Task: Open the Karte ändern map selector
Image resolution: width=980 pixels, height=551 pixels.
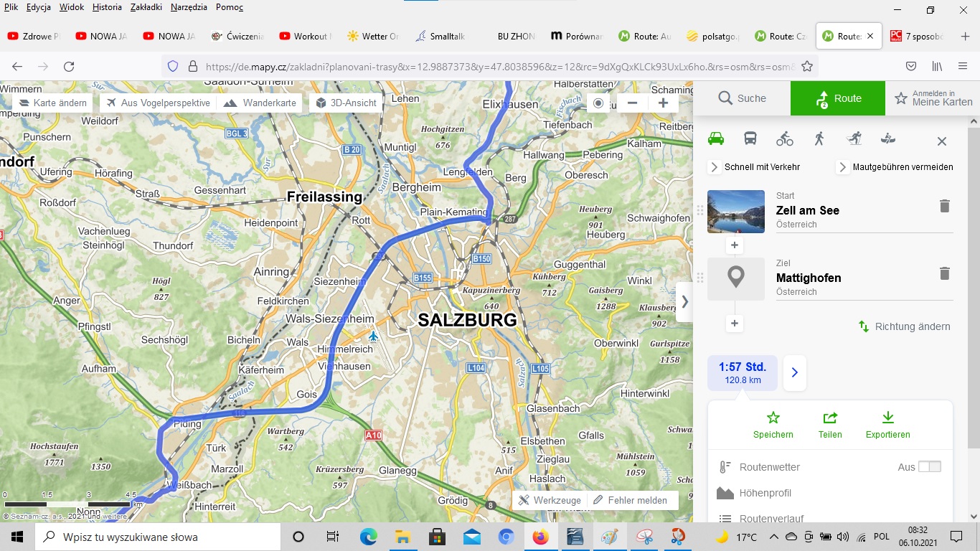Action: tap(52, 103)
